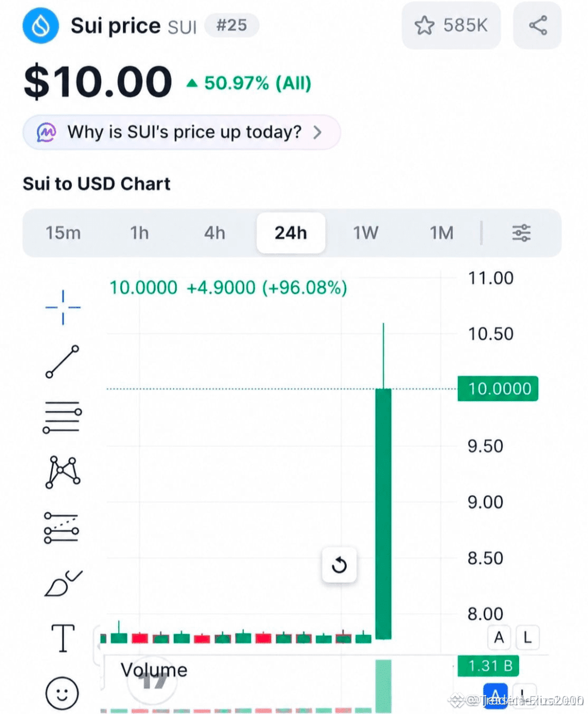Select the Text annotation tool
The width and height of the screenshot is (588, 714).
[x=63, y=638]
